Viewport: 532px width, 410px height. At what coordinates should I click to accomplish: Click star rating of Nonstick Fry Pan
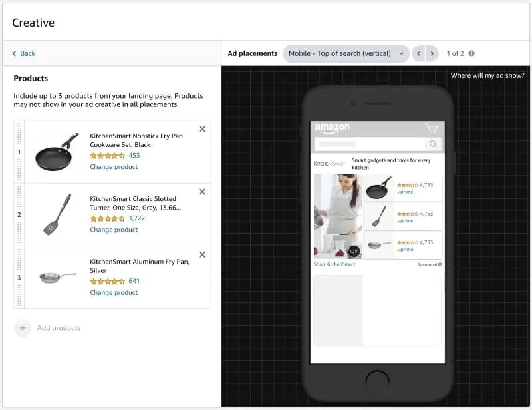(x=108, y=156)
